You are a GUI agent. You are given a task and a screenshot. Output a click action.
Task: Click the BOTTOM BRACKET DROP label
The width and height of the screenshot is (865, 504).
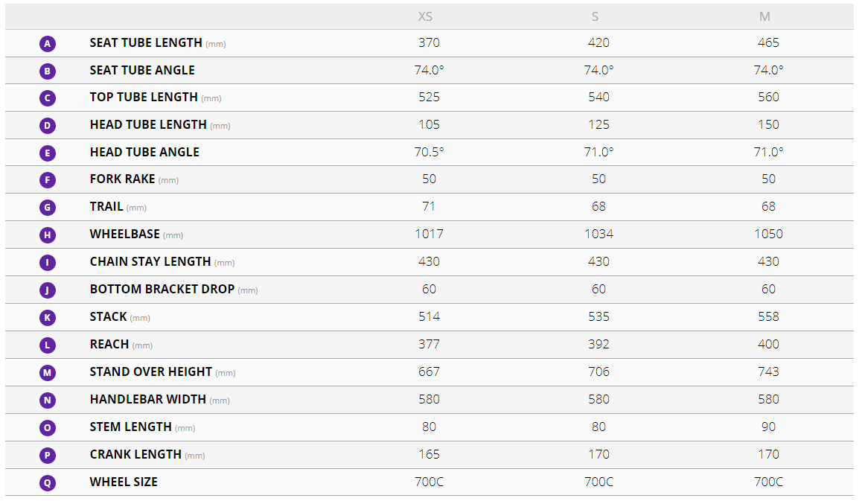pos(162,289)
